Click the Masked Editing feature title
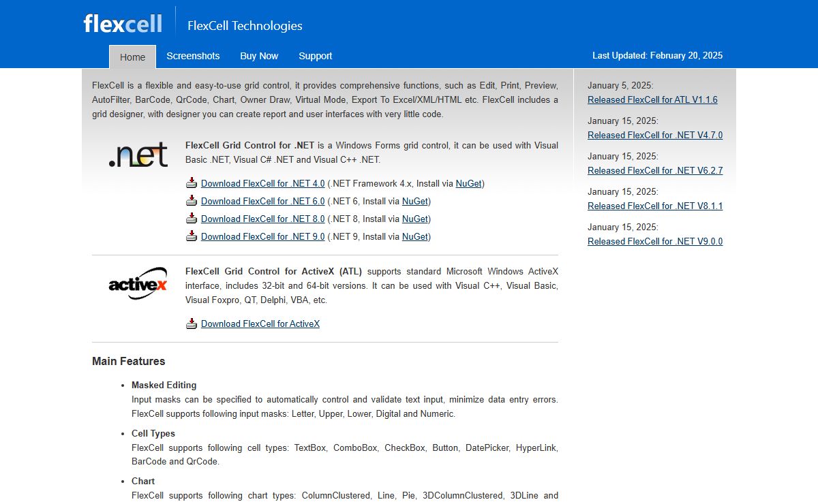 (x=164, y=385)
